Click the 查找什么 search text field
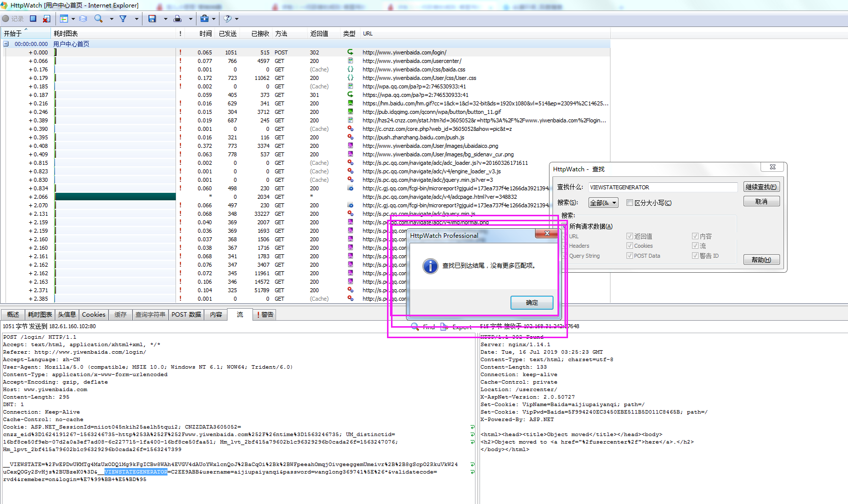This screenshot has width=848, height=504. (662, 187)
